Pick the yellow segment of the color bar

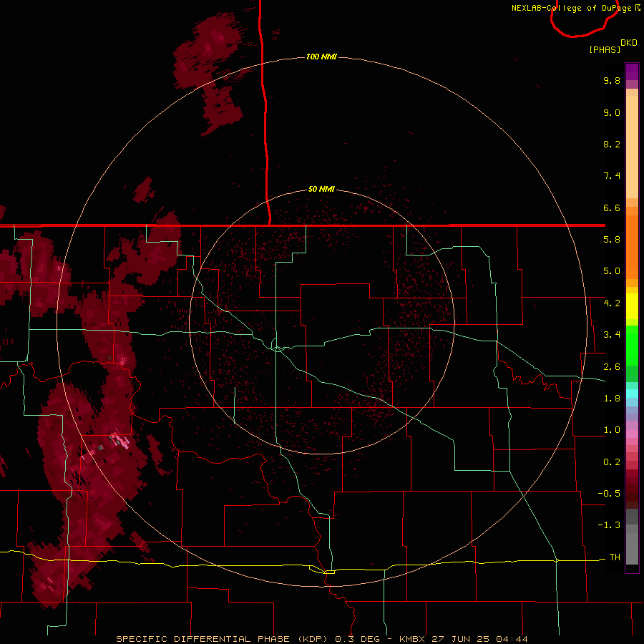click(x=632, y=306)
